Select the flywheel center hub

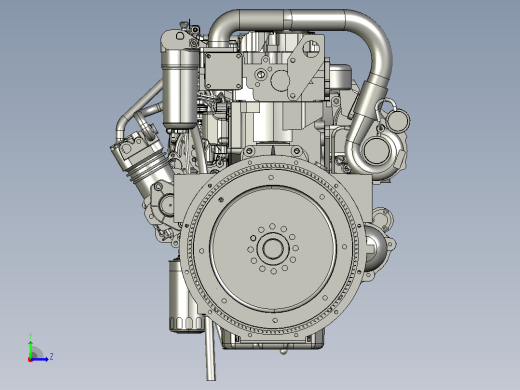tap(273, 249)
